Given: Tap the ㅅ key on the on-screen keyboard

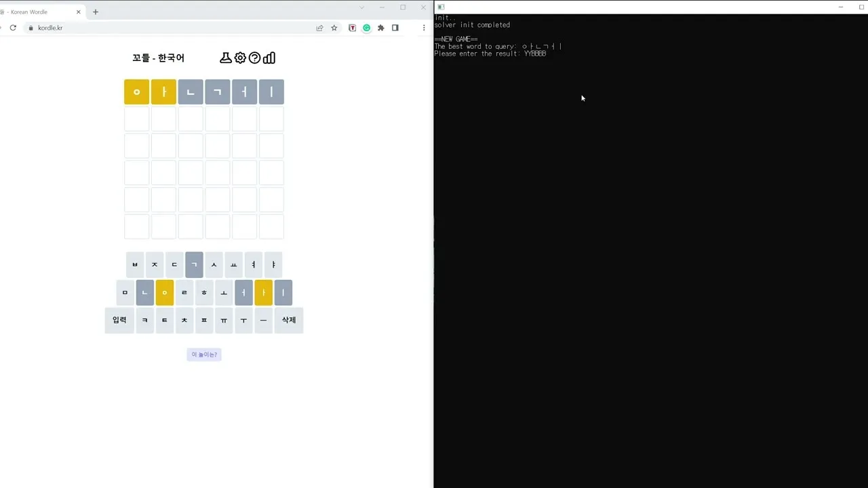Looking at the screenshot, I should coord(214,265).
